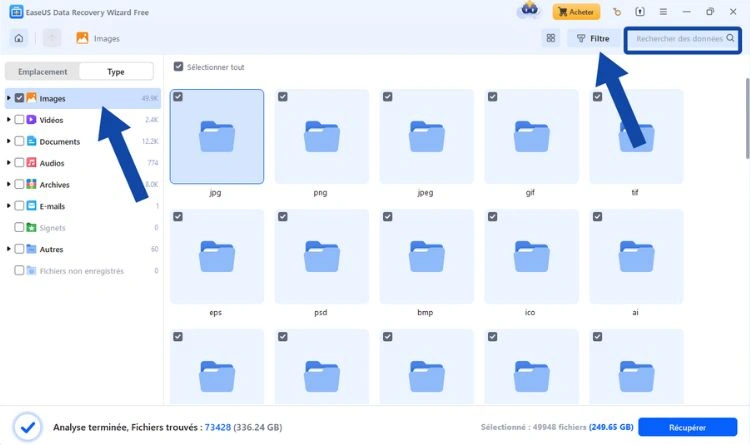The image size is (750, 445).
Task: Select the Images category icon
Action: 31,98
